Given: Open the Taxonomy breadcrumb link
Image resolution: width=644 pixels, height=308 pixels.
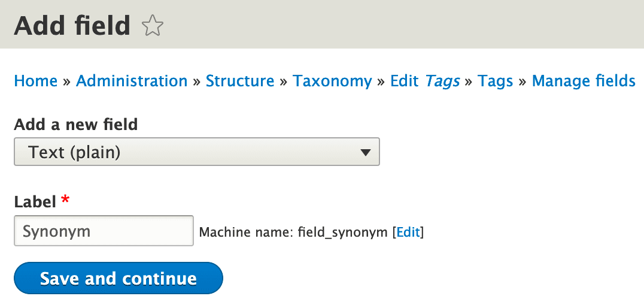Looking at the screenshot, I should pos(332,81).
